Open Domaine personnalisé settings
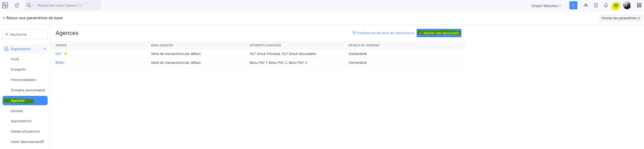This screenshot has height=149, width=644. coord(28,90)
